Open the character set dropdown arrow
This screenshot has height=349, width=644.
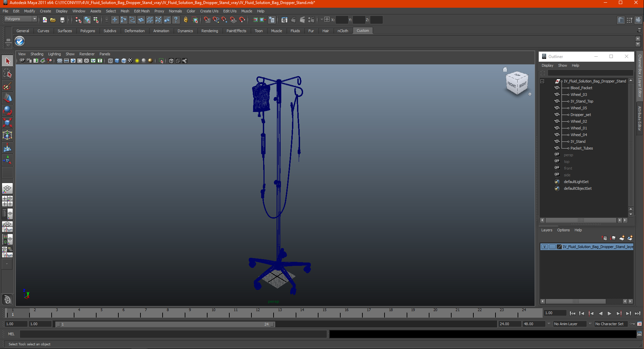590,324
